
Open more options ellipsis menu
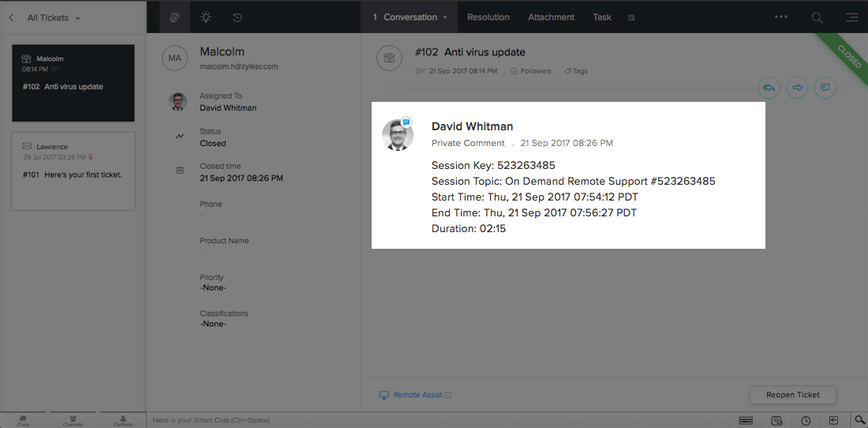[781, 17]
